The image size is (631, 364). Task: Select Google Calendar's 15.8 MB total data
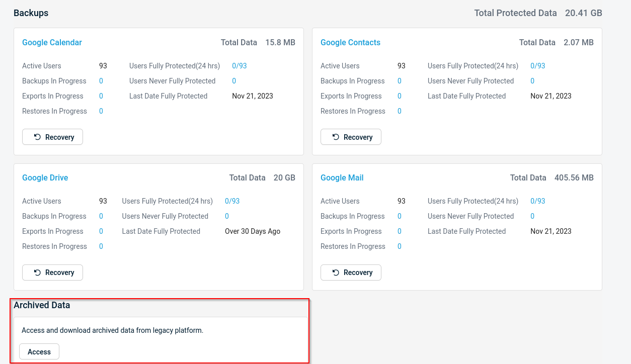pyautogui.click(x=280, y=43)
